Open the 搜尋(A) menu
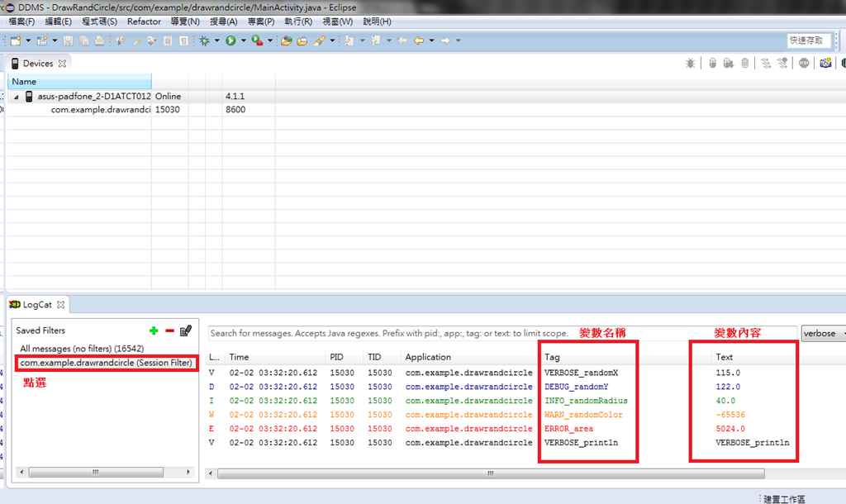The width and height of the screenshot is (846, 504). click(x=223, y=21)
